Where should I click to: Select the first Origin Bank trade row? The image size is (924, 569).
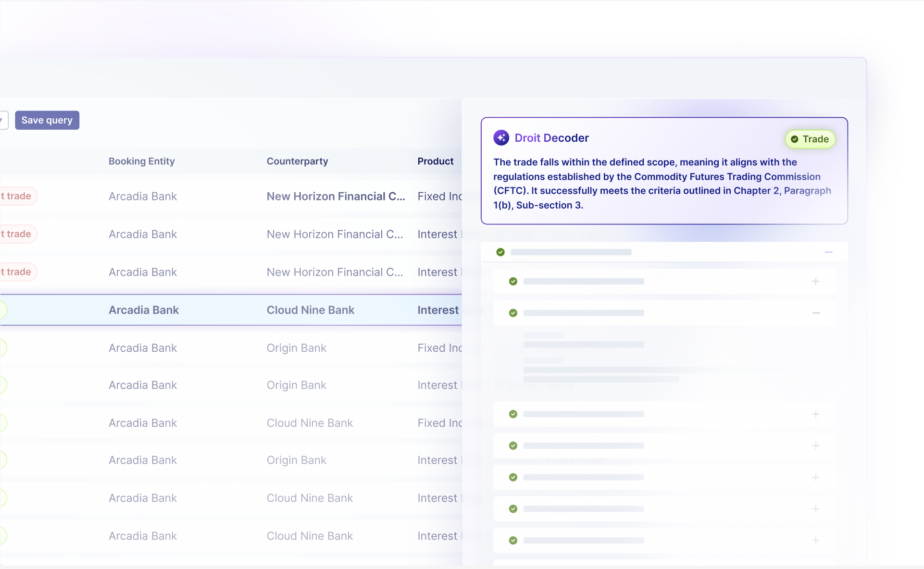296,348
